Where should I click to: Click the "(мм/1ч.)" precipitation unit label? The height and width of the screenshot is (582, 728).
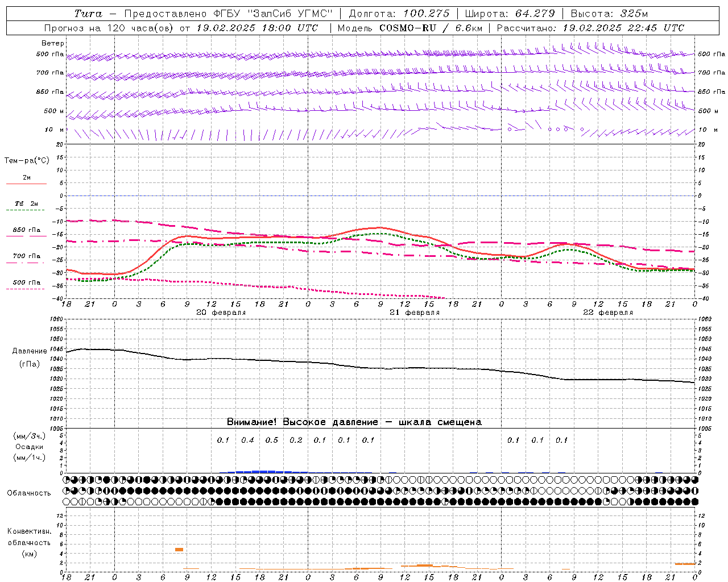click(x=29, y=458)
